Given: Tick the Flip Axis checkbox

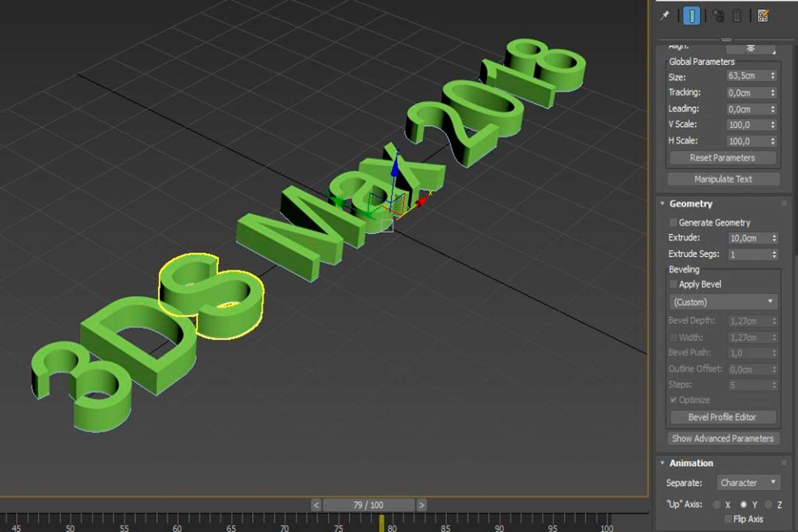Looking at the screenshot, I should [x=728, y=519].
